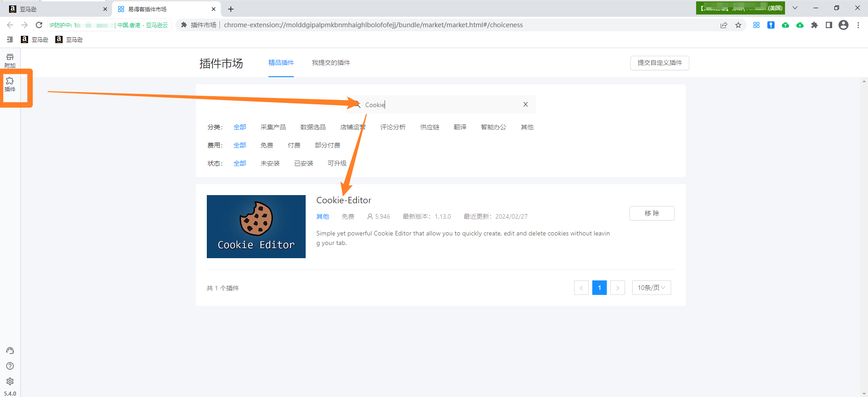Open first 亚马逊 bookmark
The height and width of the screenshot is (397, 868).
click(x=35, y=39)
